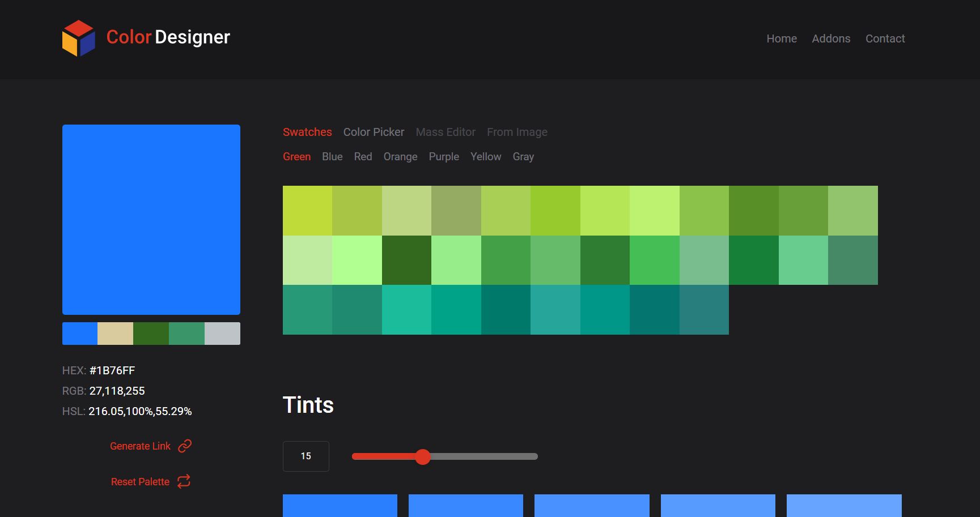This screenshot has height=517, width=980.
Task: Pick the last swatch in second row
Action: click(853, 260)
